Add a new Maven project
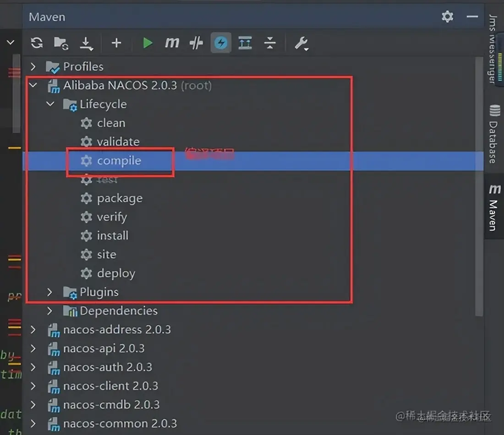This screenshot has width=504, height=435. (116, 43)
